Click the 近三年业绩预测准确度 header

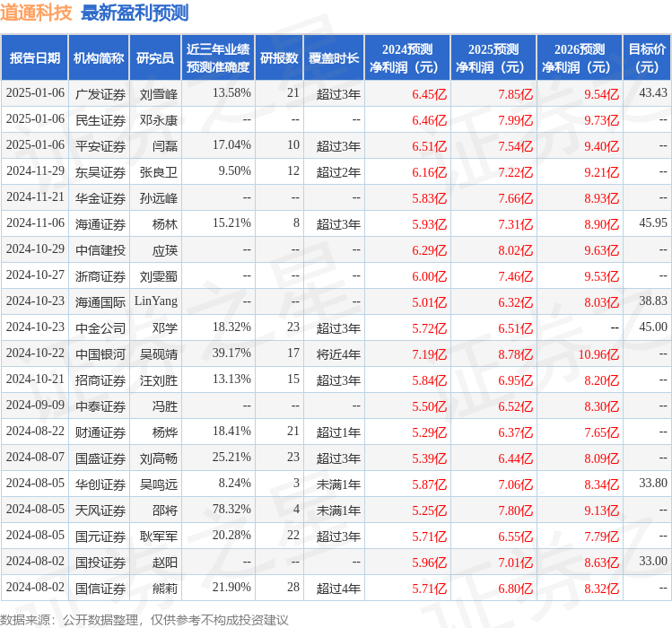pos(218,58)
